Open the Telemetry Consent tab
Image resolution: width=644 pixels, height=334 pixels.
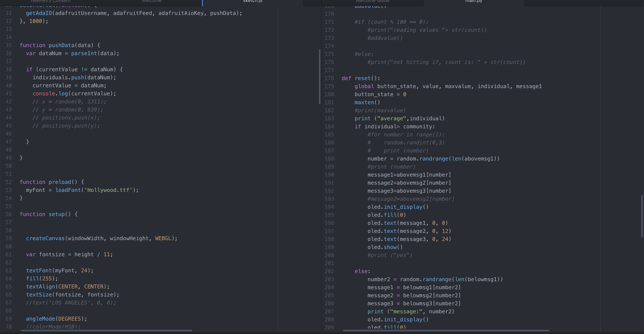click(x=50, y=2)
